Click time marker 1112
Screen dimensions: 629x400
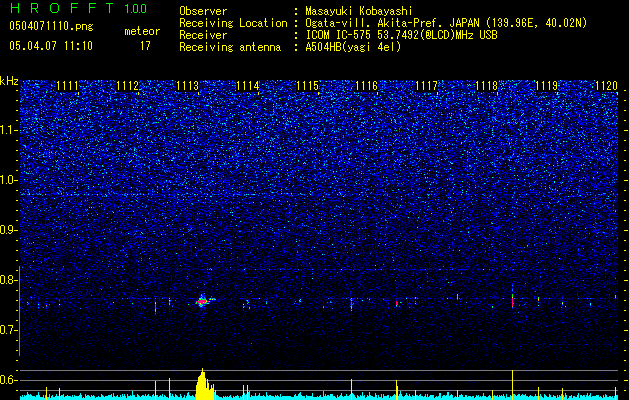(x=128, y=86)
